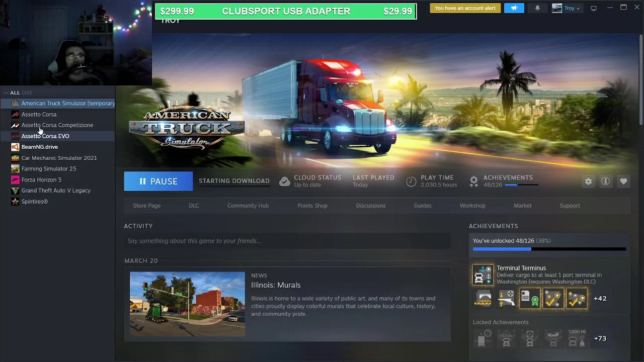Viewport: 644px width, 362px height.
Task: Click the activity message input field
Action: 287,241
